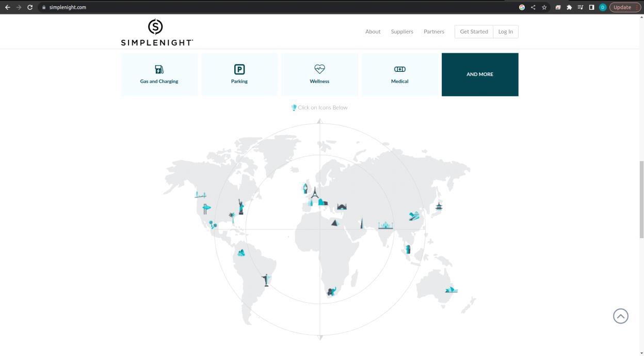This screenshot has height=356, width=644.
Task: Select the Big Ben clock tower icon
Action: click(305, 189)
